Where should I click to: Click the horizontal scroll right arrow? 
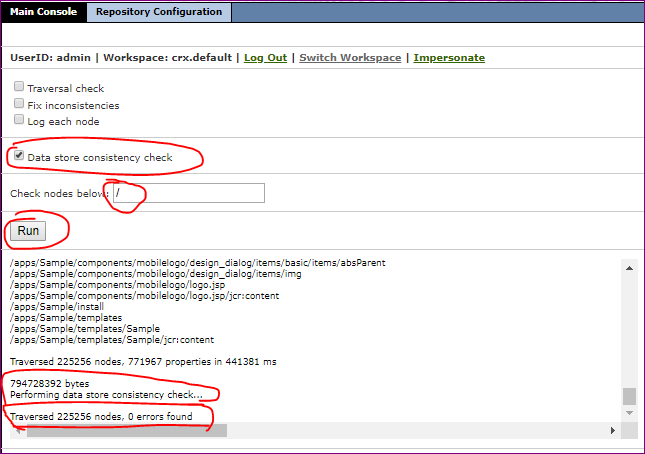(613, 431)
